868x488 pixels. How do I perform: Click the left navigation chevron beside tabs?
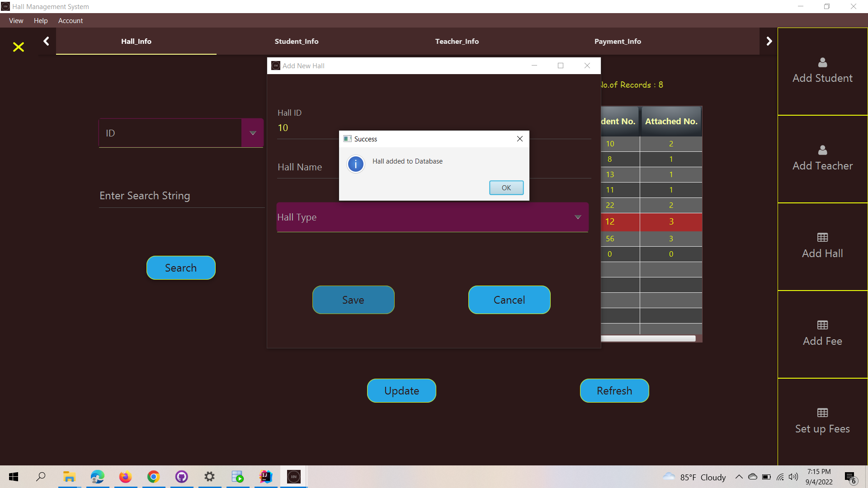coord(46,41)
